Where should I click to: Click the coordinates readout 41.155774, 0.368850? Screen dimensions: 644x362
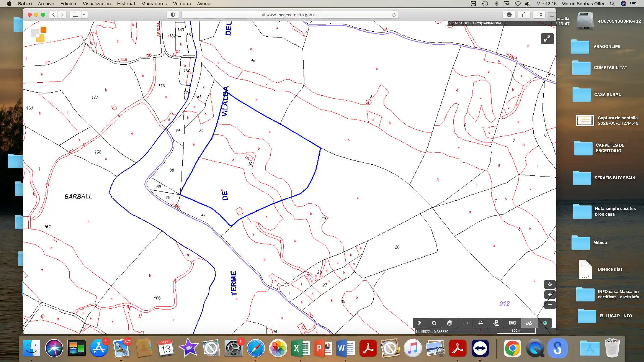click(x=432, y=331)
